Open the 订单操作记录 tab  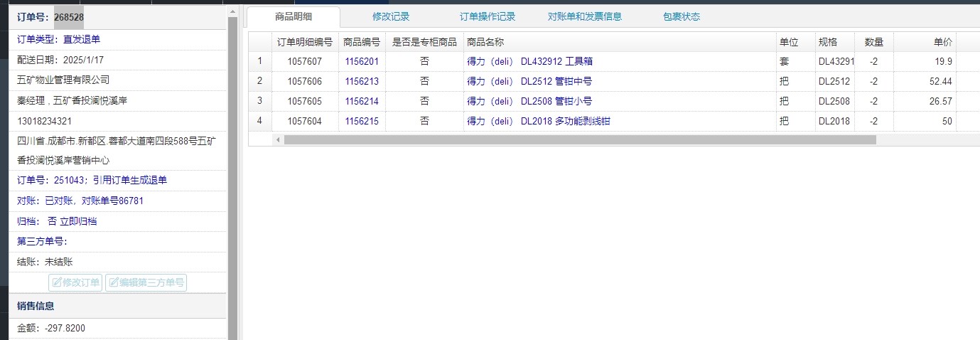[x=488, y=17]
